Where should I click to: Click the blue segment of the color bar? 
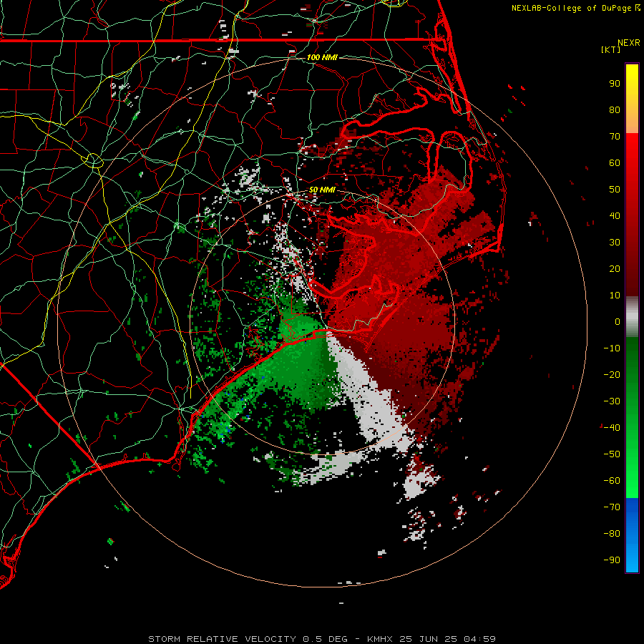(x=632, y=535)
